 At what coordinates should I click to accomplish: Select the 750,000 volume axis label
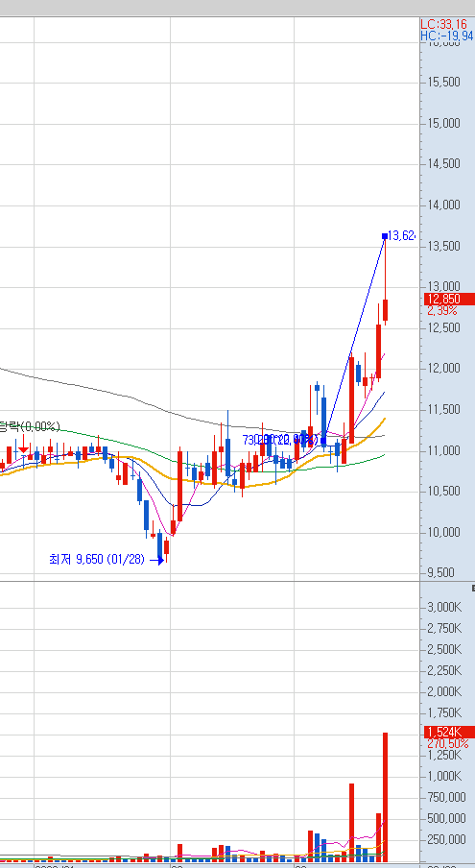[445, 797]
